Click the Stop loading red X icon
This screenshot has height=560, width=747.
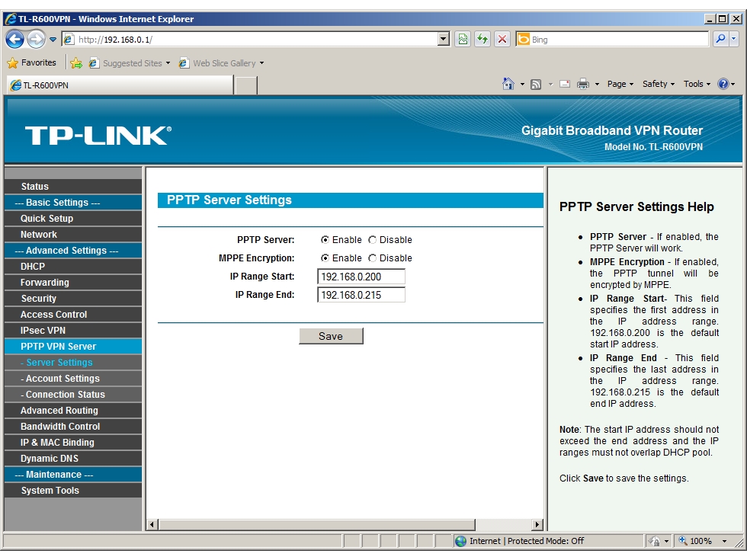(502, 39)
